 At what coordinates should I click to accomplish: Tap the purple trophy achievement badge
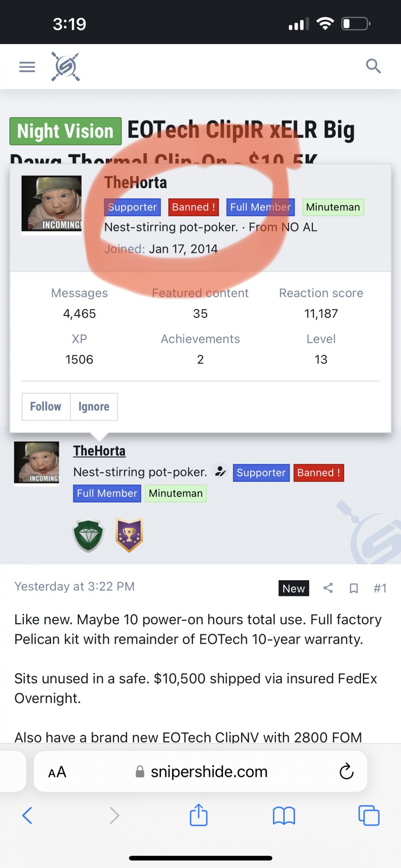click(x=129, y=535)
